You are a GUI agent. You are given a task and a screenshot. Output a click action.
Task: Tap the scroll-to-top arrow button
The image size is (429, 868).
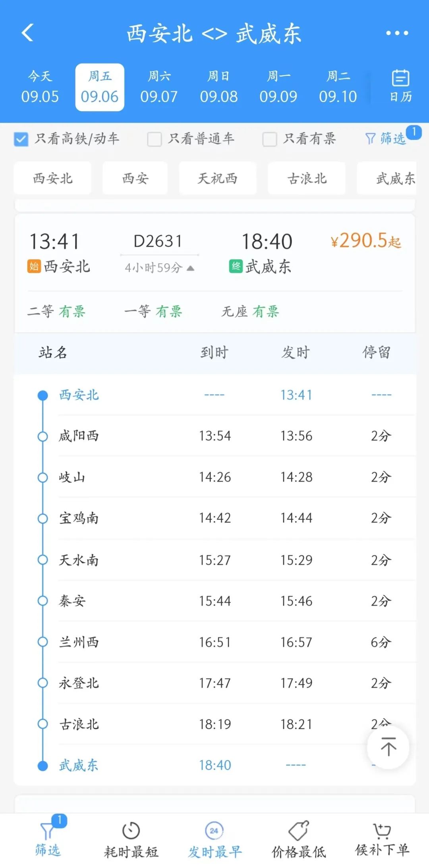click(x=388, y=747)
